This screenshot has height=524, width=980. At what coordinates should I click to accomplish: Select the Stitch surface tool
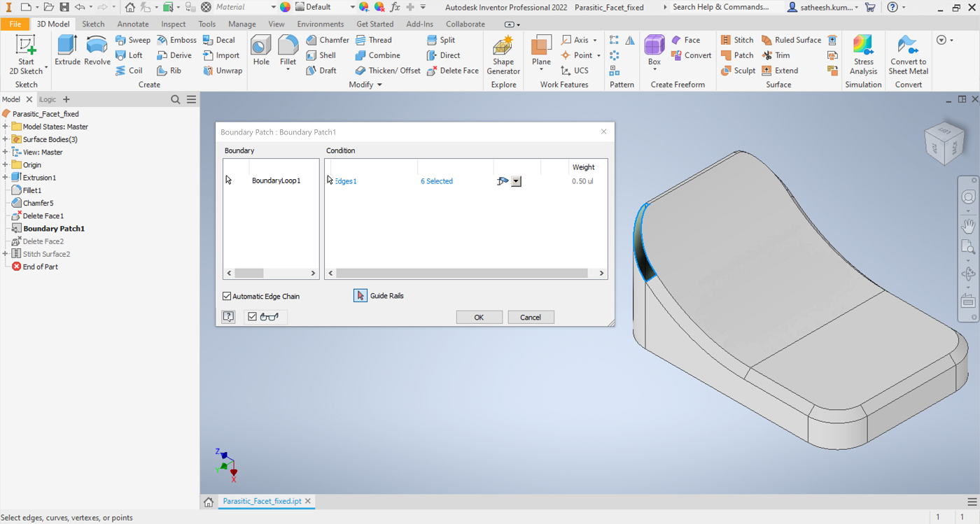click(738, 40)
